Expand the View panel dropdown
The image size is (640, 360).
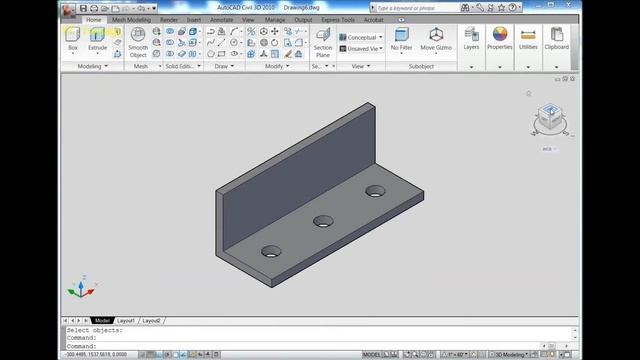click(368, 66)
